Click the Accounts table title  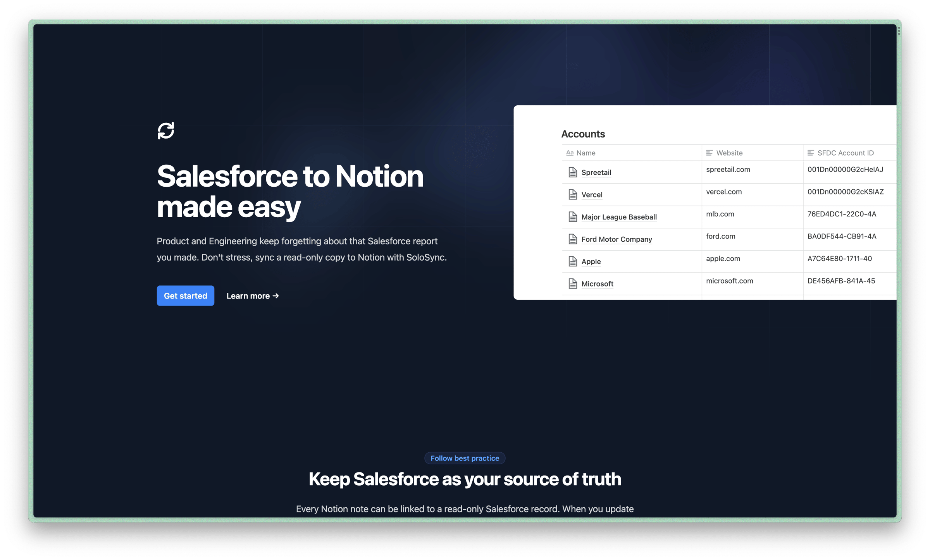point(583,134)
